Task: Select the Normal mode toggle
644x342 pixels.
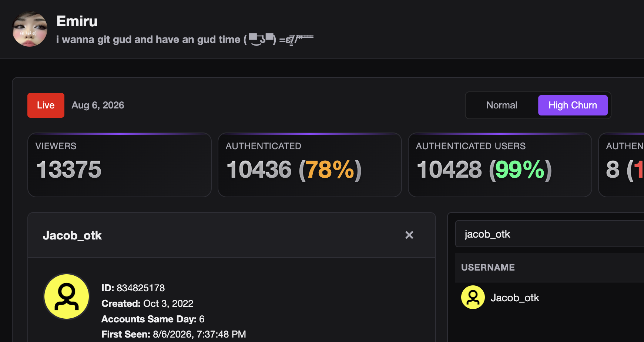Action: coord(502,105)
